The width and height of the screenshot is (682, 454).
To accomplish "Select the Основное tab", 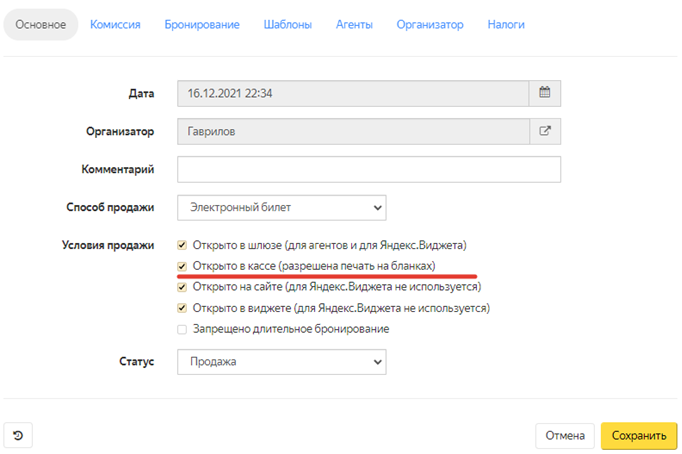I will 41,24.
